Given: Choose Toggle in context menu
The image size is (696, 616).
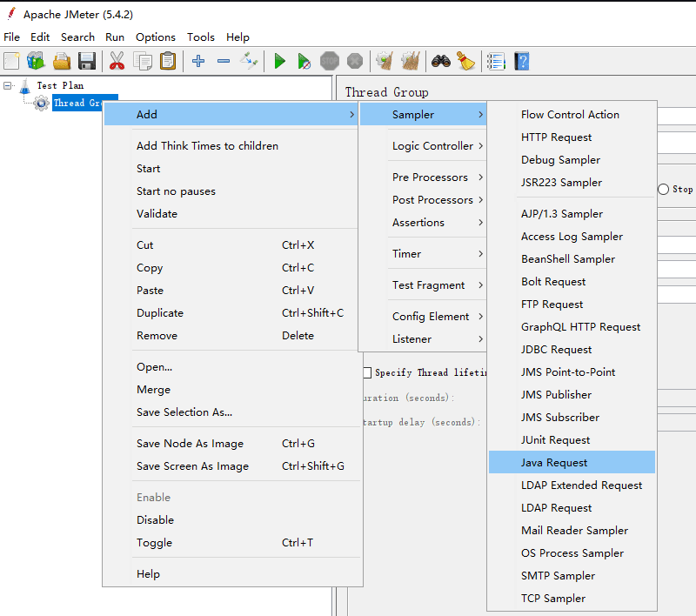Looking at the screenshot, I should 231,542.
